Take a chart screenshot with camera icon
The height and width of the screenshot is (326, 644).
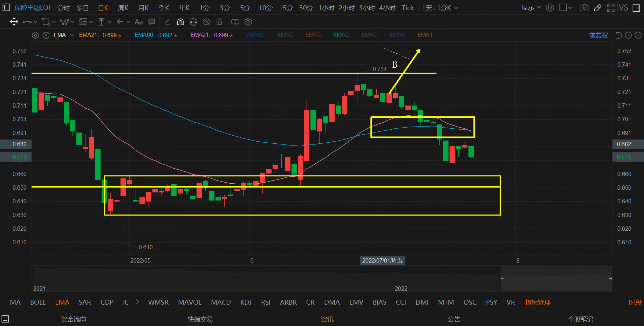coord(584,8)
